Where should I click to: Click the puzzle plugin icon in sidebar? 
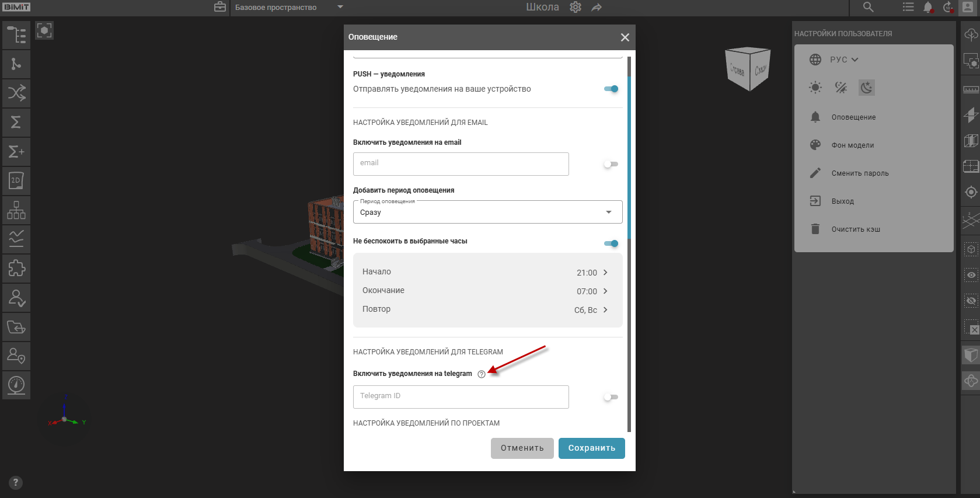(x=16, y=269)
